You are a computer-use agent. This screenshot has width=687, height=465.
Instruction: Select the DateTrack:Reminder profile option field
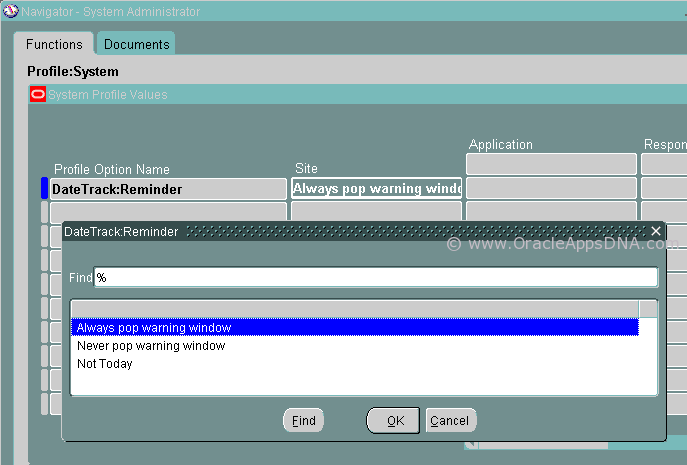click(168, 189)
